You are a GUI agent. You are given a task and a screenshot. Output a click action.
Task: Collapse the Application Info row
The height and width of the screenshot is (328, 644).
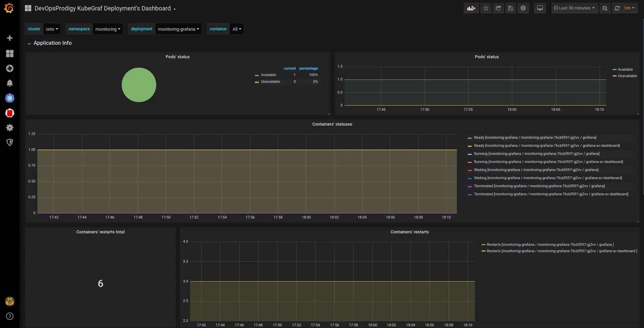point(53,43)
